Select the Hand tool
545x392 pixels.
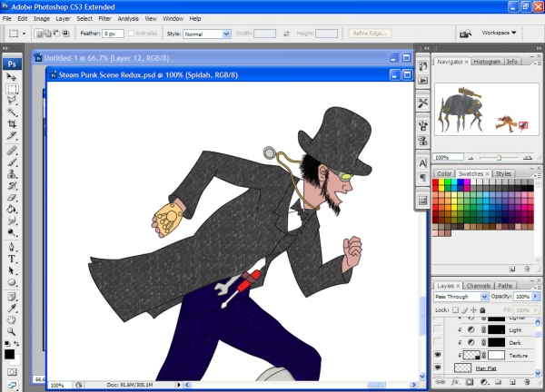pos(12,319)
